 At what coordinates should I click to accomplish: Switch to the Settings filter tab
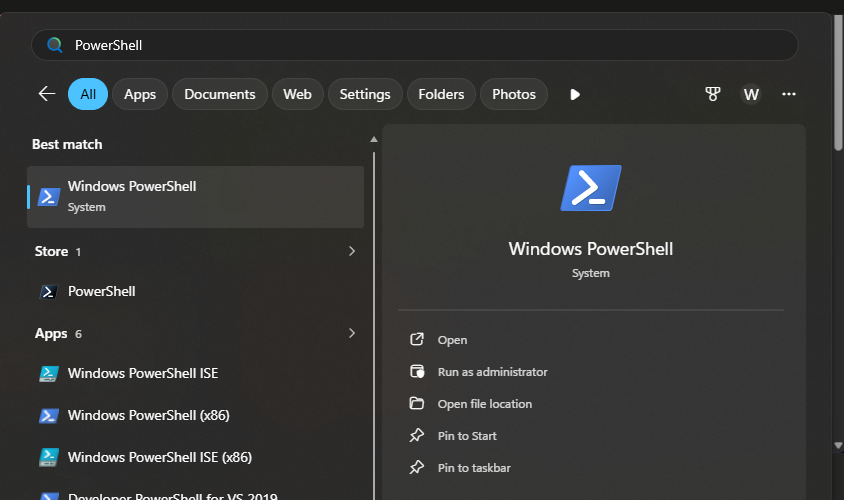pos(365,94)
